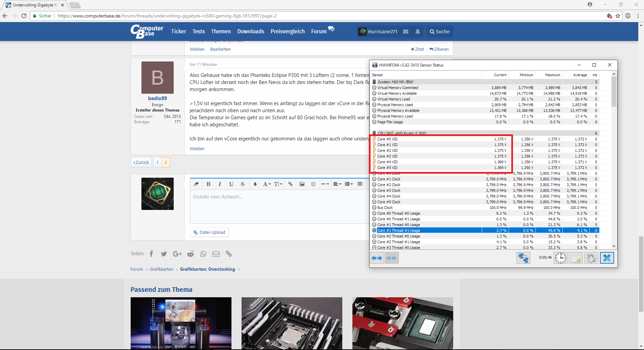Viewport: 644px width, 350px height.
Task: Click the Datei-Upload button
Action: [x=209, y=232]
